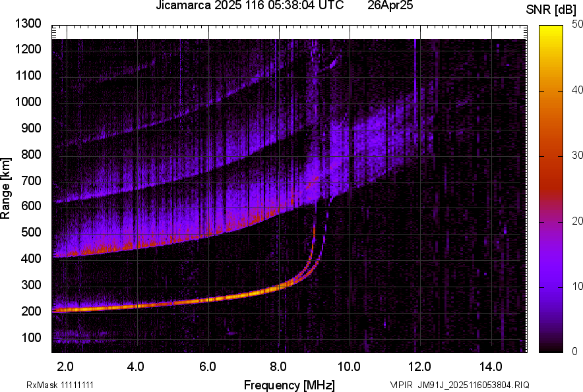This screenshot has width=583, height=392.
Task: Click the y-axis tick label '600'
Action: pos(31,206)
